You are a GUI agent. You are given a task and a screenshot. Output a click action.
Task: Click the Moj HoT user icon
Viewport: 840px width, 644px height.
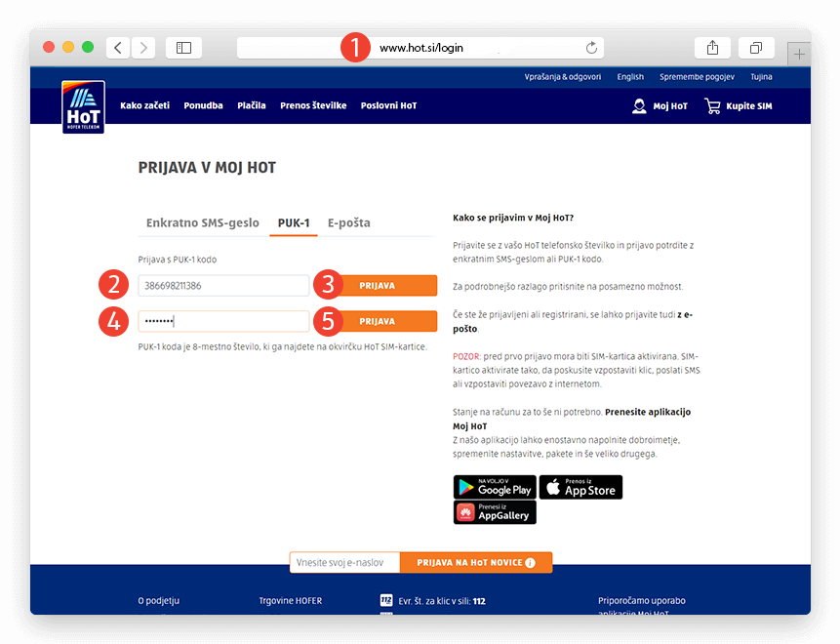tap(639, 106)
